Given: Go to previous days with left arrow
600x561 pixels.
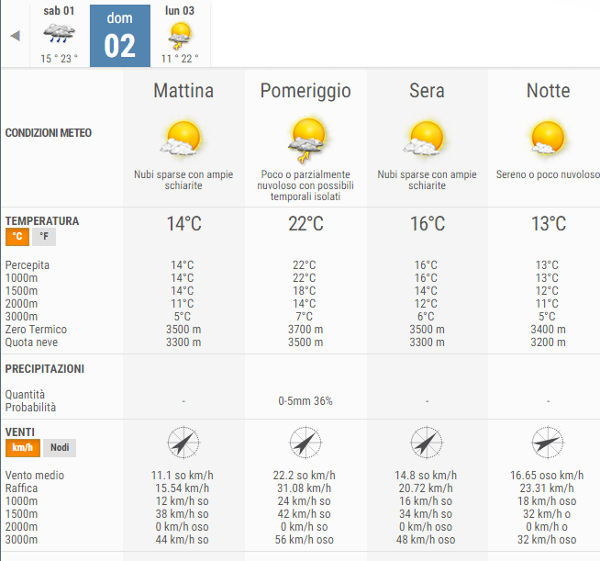Looking at the screenshot, I should [x=15, y=36].
